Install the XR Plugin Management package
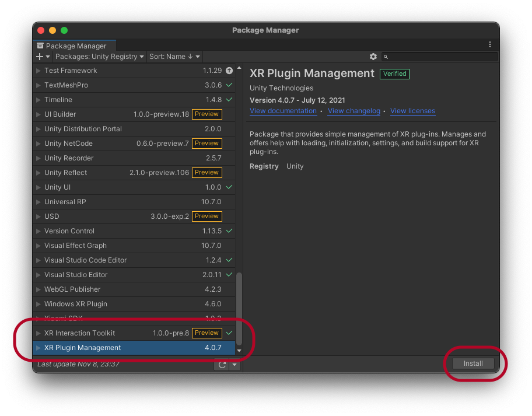The height and width of the screenshot is (416, 532). click(473, 363)
